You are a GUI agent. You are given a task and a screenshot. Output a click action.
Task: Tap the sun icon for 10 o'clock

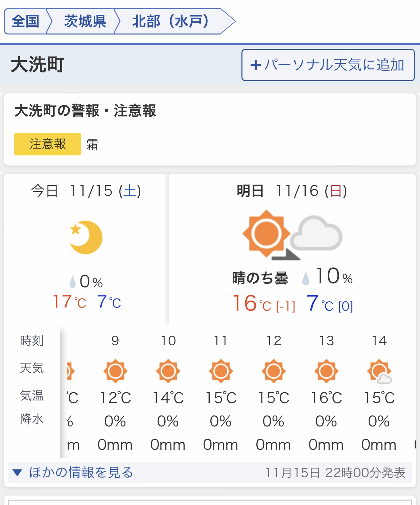coord(168,371)
